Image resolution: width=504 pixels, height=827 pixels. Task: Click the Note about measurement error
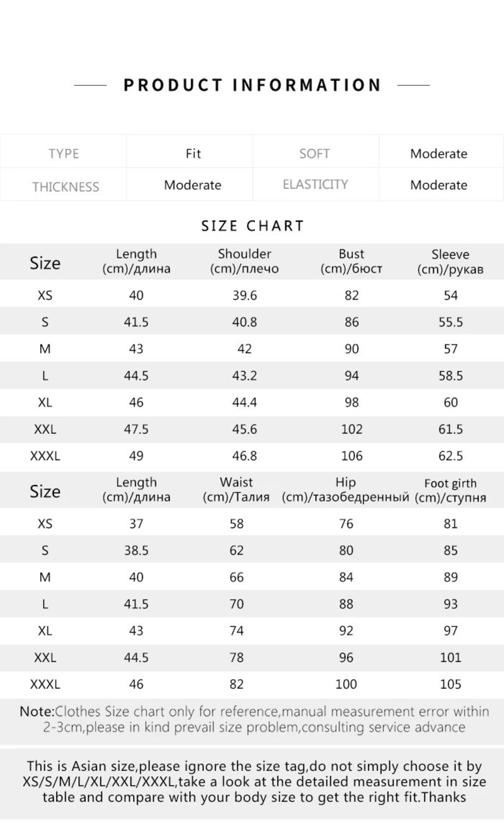click(x=254, y=719)
